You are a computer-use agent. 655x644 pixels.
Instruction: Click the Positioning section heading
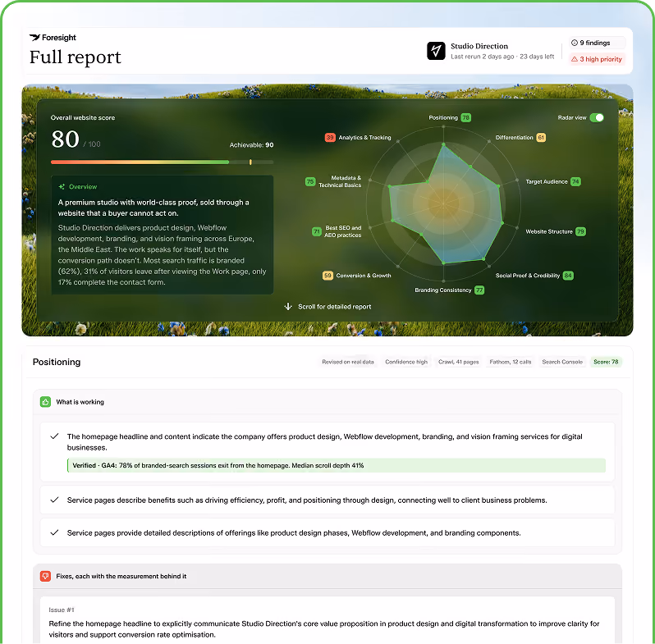(57, 362)
